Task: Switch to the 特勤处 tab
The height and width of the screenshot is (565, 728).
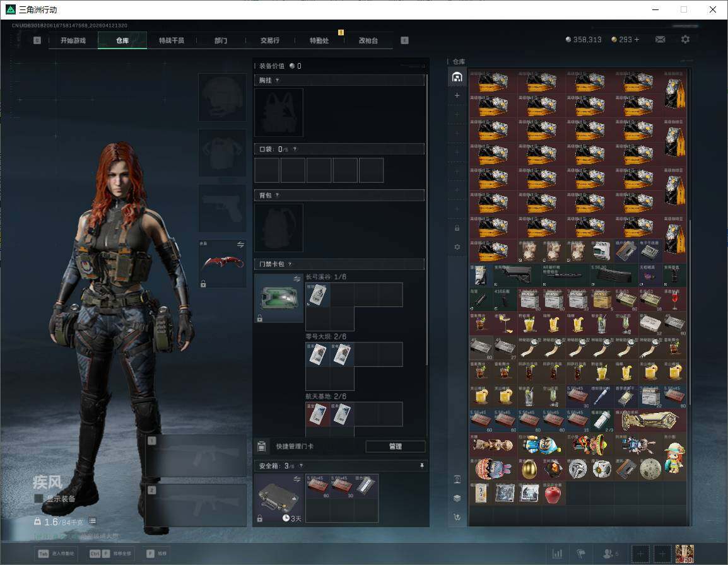Action: [x=319, y=40]
